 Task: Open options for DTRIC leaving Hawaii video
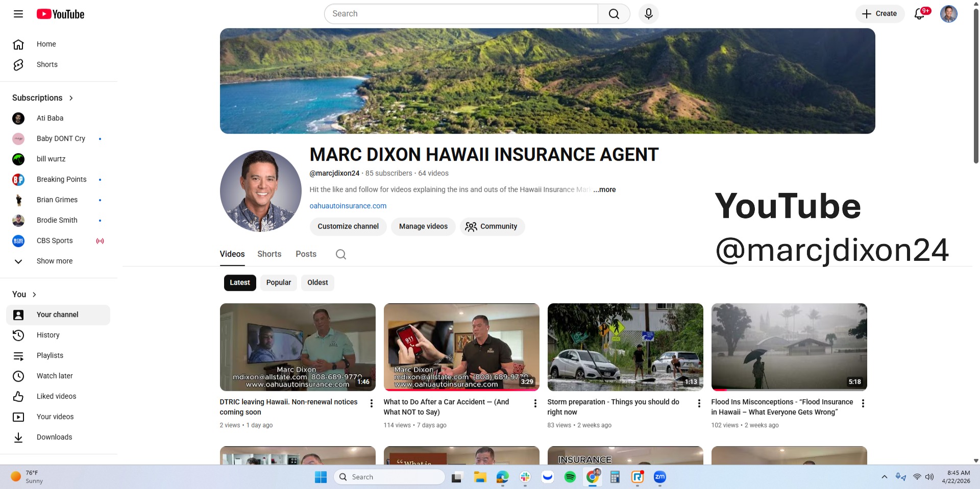pyautogui.click(x=372, y=403)
